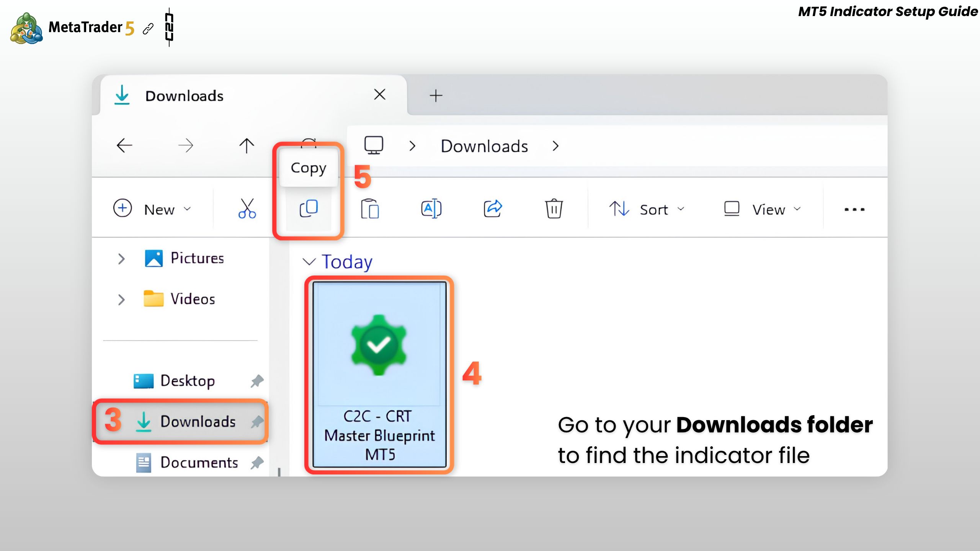Image resolution: width=980 pixels, height=551 pixels.
Task: Open the Sort dropdown
Action: point(647,209)
